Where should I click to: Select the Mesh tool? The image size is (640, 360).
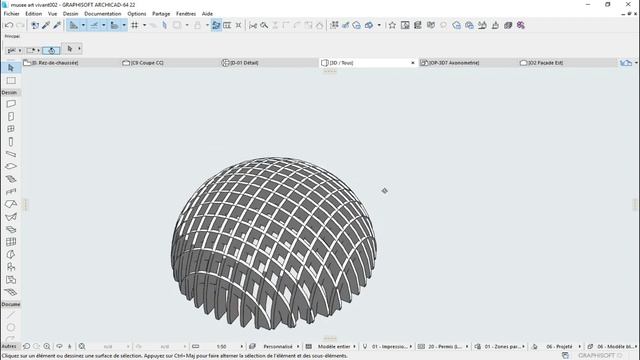coord(11,292)
